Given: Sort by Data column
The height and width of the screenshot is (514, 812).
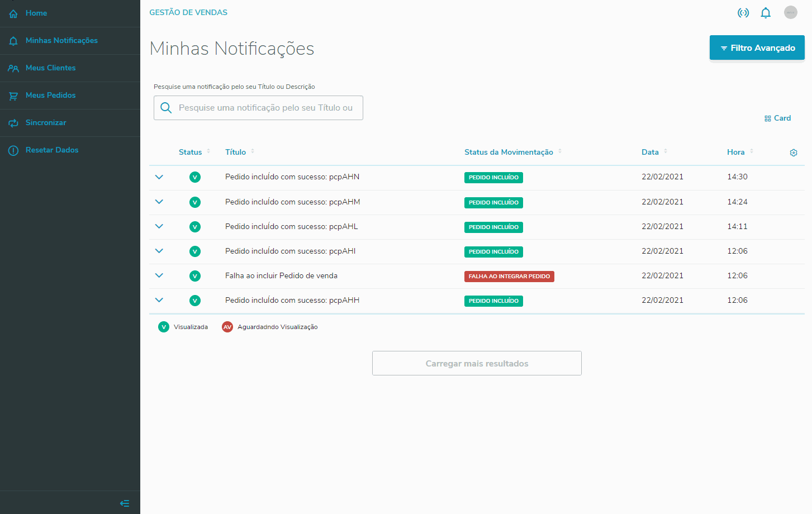Looking at the screenshot, I should [654, 152].
